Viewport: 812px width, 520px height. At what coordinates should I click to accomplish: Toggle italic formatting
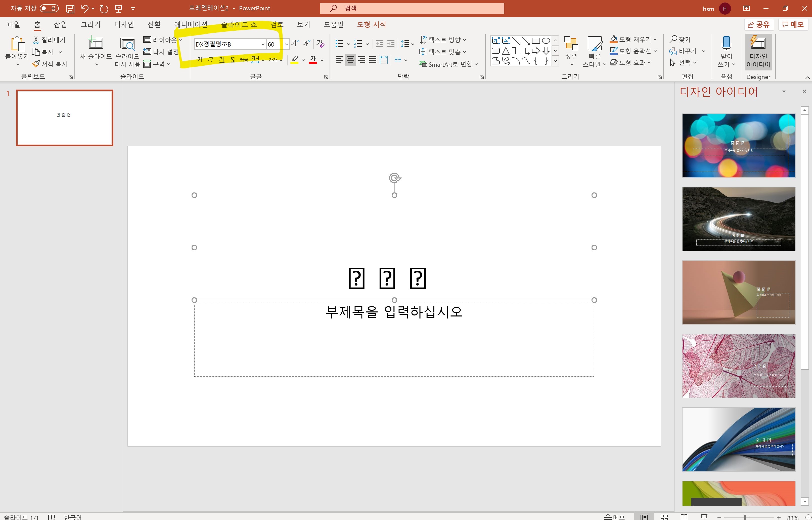(x=211, y=60)
